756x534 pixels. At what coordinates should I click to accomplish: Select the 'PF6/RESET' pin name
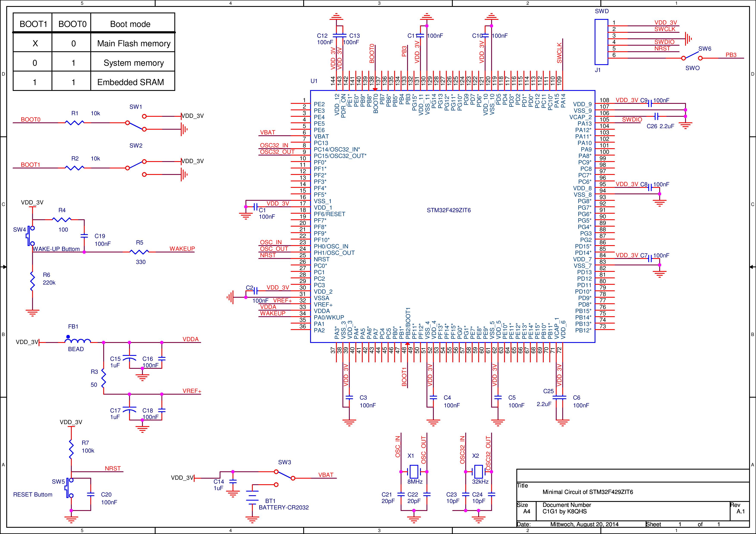point(330,214)
